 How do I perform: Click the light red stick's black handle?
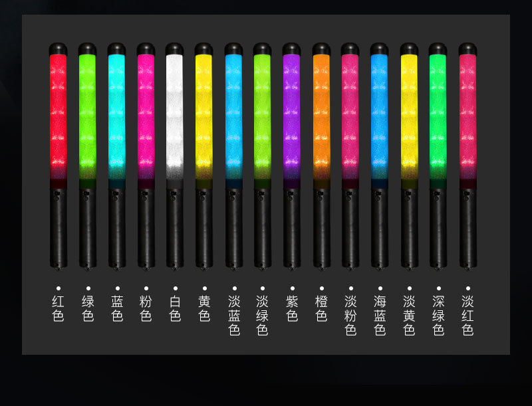pyautogui.click(x=468, y=229)
